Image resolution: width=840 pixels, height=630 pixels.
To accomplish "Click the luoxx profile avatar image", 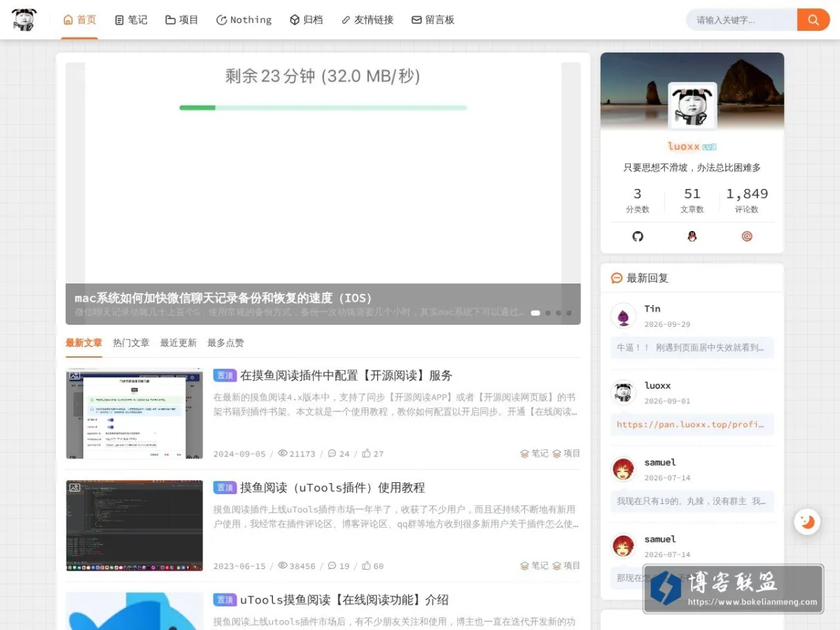I will point(692,106).
